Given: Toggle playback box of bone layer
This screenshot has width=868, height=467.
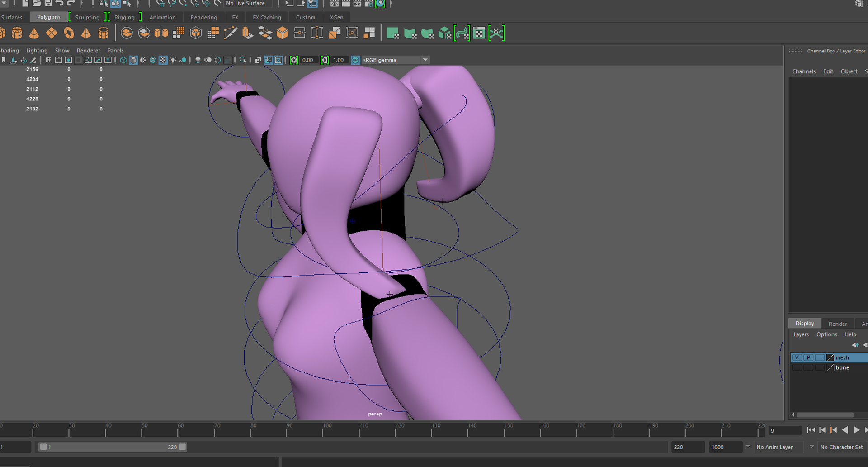Looking at the screenshot, I should coord(808,367).
